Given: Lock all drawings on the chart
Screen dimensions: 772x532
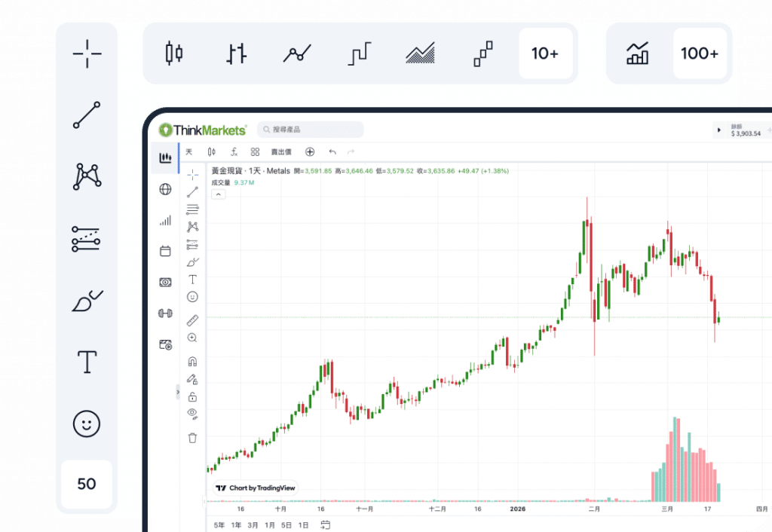Looking at the screenshot, I should pos(192,395).
